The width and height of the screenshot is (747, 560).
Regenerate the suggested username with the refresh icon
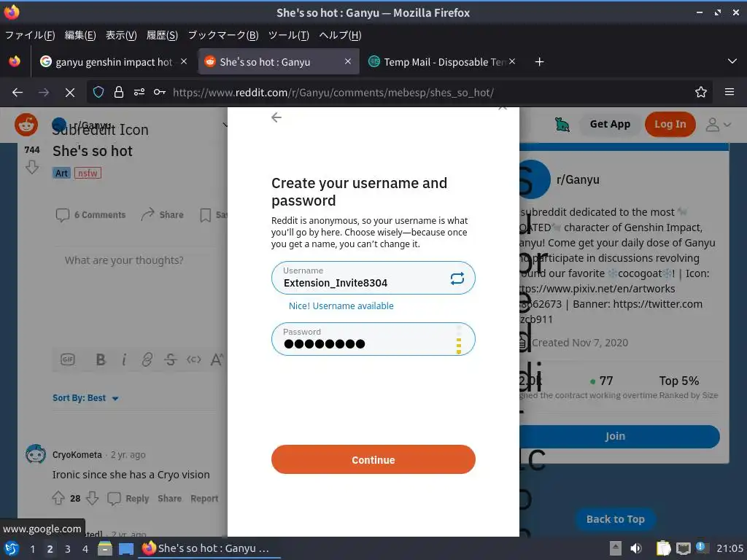(x=457, y=278)
